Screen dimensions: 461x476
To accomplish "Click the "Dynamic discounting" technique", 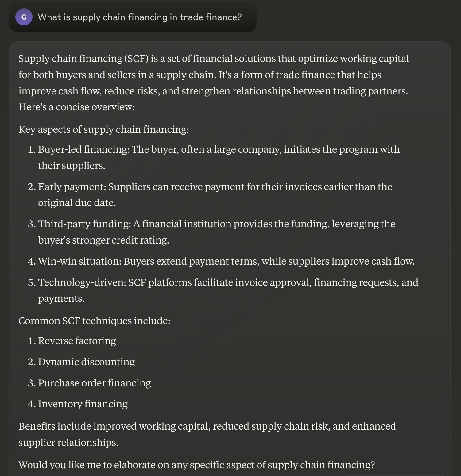I will pyautogui.click(x=86, y=362).
